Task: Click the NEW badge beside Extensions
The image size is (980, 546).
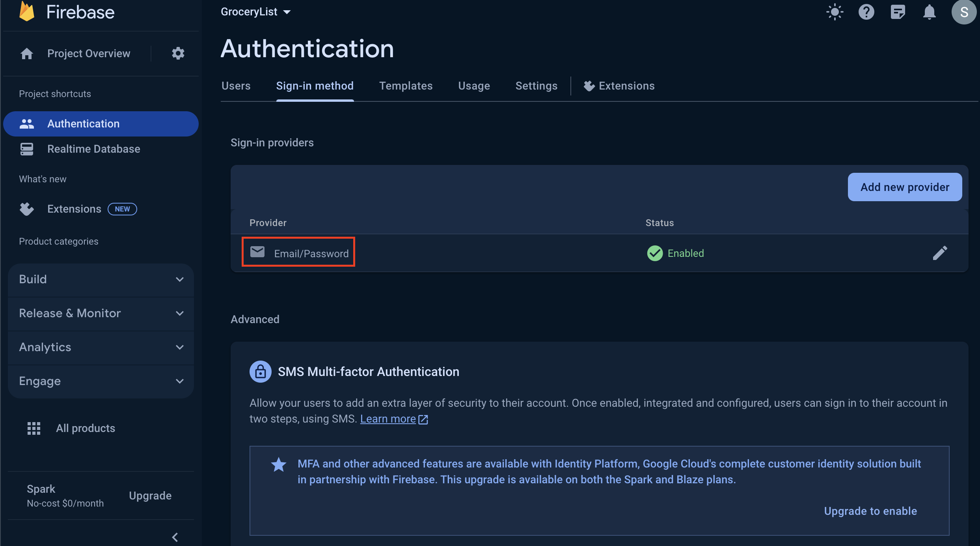Action: coord(122,209)
